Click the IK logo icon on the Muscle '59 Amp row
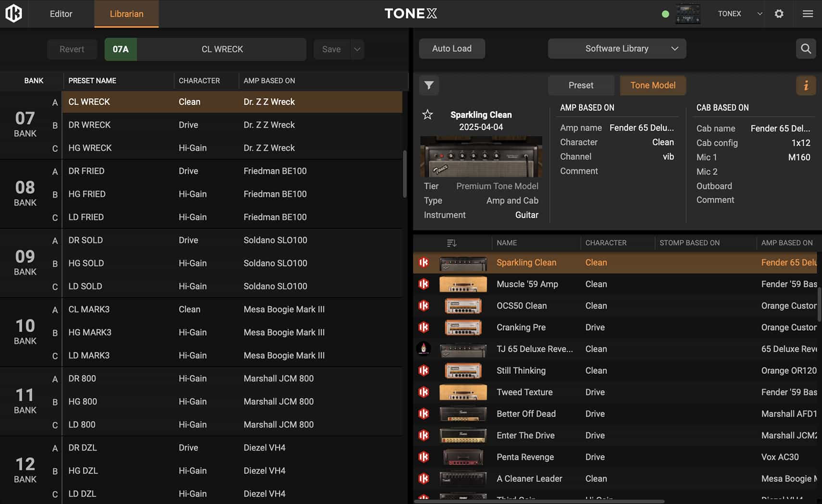Viewport: 822px width, 504px height. tap(423, 284)
